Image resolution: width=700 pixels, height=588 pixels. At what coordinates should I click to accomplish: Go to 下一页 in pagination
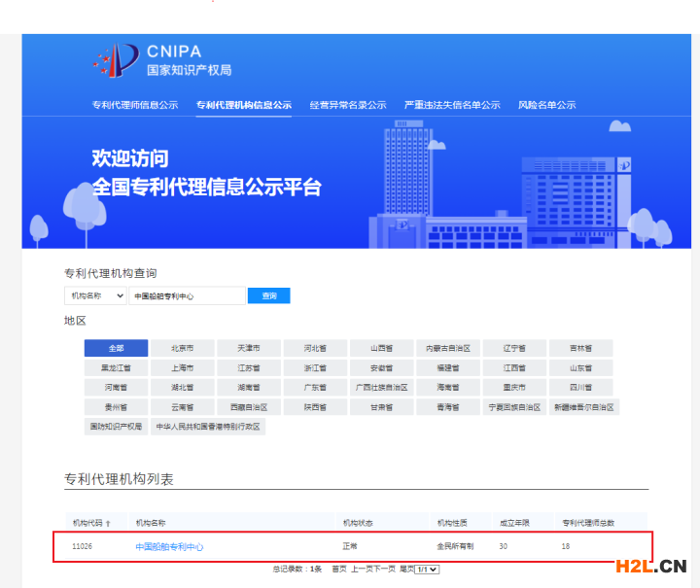coord(385,569)
